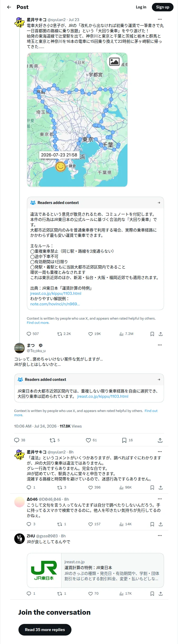Open the JR東日本 jreast.co.jp link card
Image resolution: width=178 pixels, height=644 pixels.
tap(95, 570)
